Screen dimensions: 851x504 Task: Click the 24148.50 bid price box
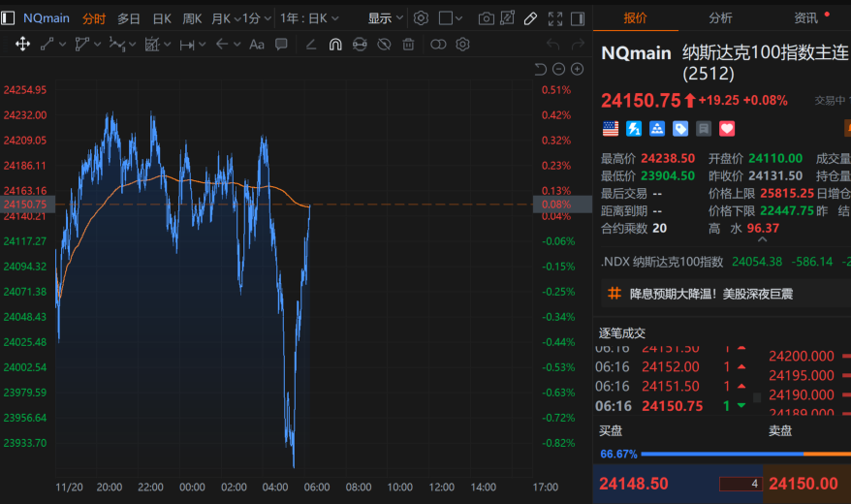point(678,484)
